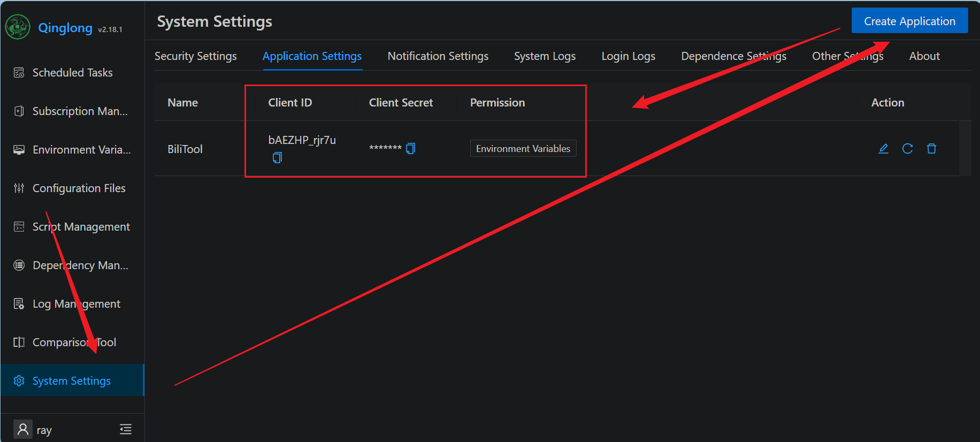Copy the Client ID bAEZHP_rjr7u
The width and height of the screenshot is (980, 442).
pyautogui.click(x=277, y=158)
